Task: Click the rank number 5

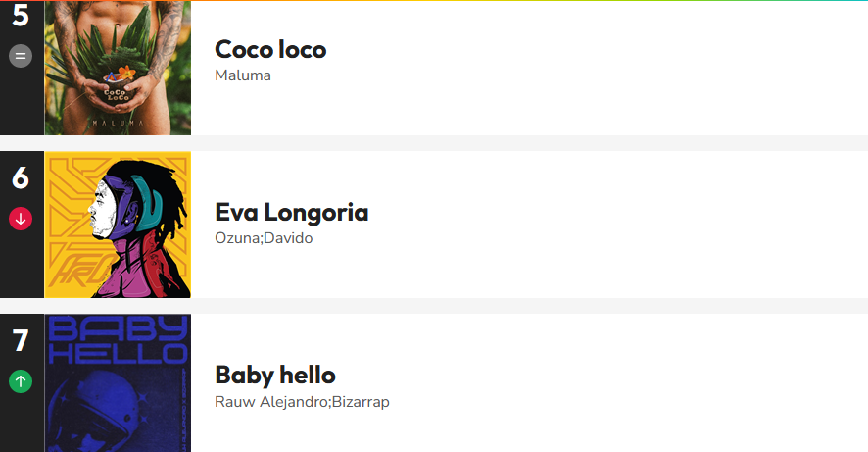Action: [x=21, y=17]
